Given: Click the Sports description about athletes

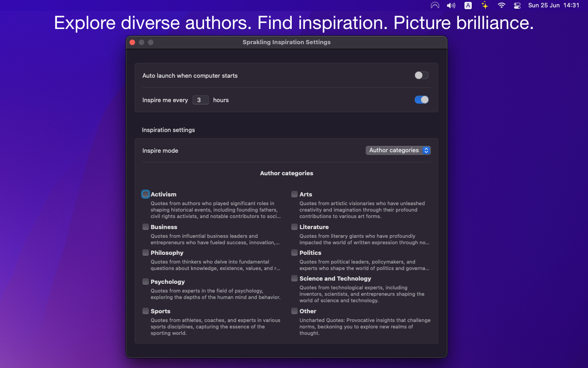Looking at the screenshot, I should click(215, 327).
